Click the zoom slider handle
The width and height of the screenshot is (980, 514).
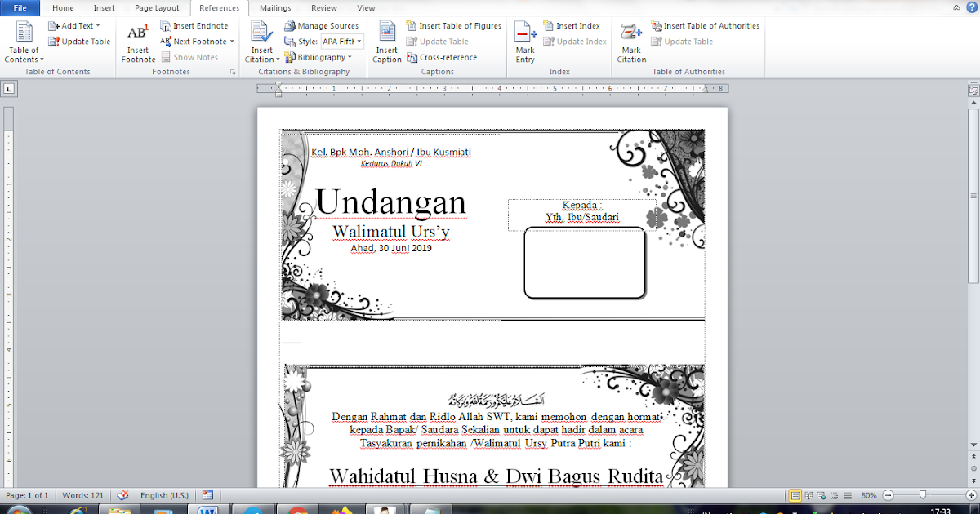pos(922,495)
